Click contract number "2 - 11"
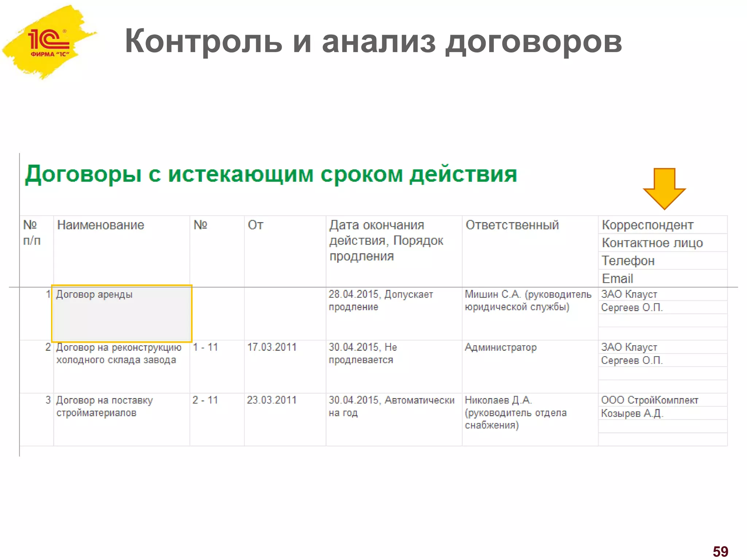 point(217,420)
